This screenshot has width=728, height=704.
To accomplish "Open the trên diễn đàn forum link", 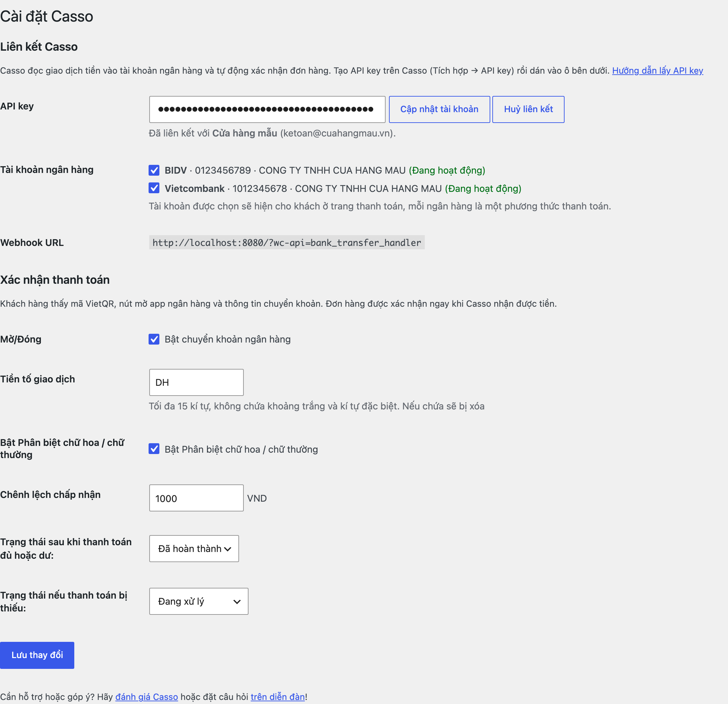I will 278,697.
